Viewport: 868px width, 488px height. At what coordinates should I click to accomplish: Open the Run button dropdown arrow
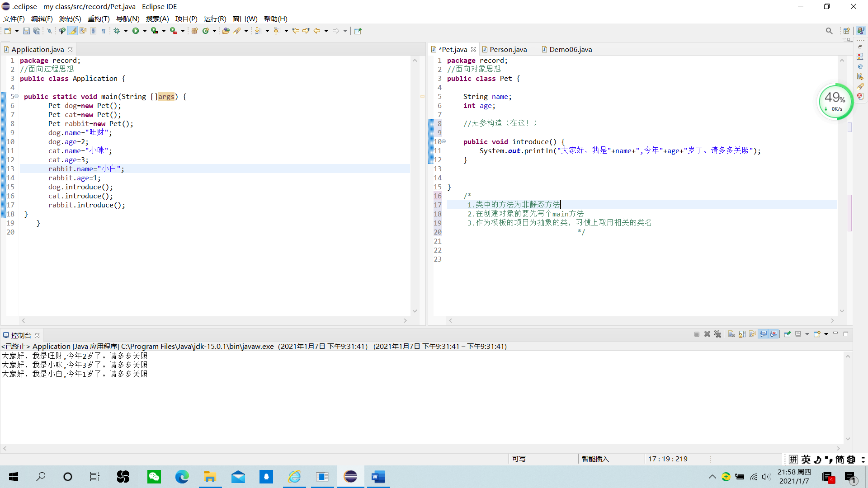[x=145, y=31]
